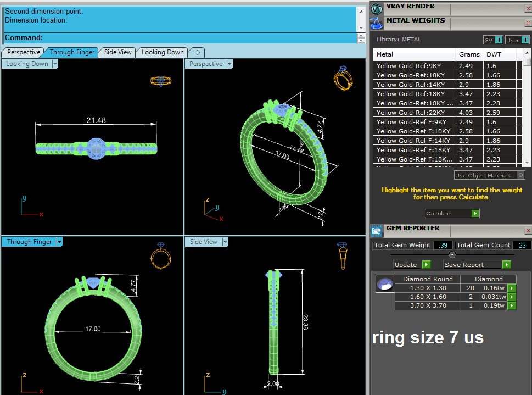Add a new viewport tab with plus icon
This screenshot has height=395, width=532.
point(197,52)
